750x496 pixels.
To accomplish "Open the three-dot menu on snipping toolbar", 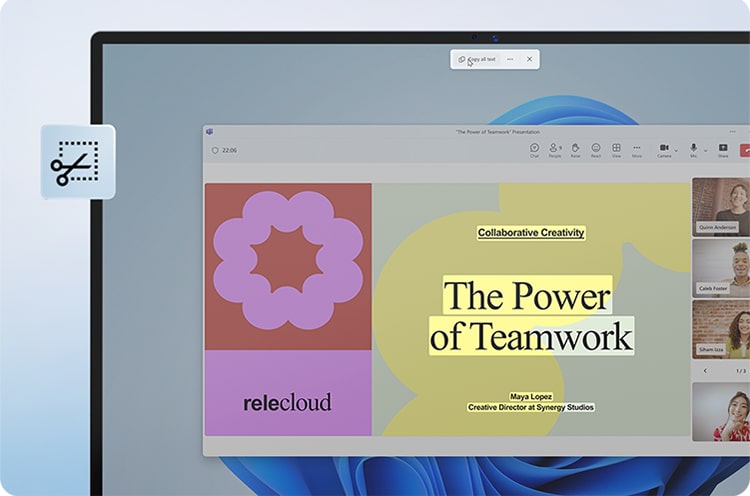I will tap(509, 60).
